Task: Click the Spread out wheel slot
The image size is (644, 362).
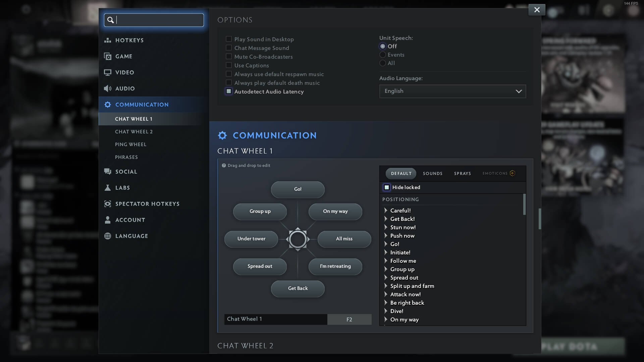Action: coord(260,266)
